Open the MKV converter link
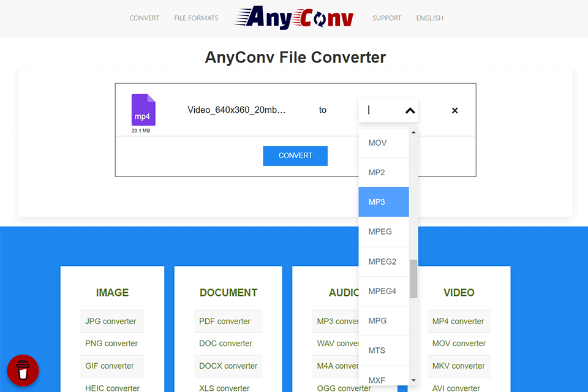 (x=459, y=366)
